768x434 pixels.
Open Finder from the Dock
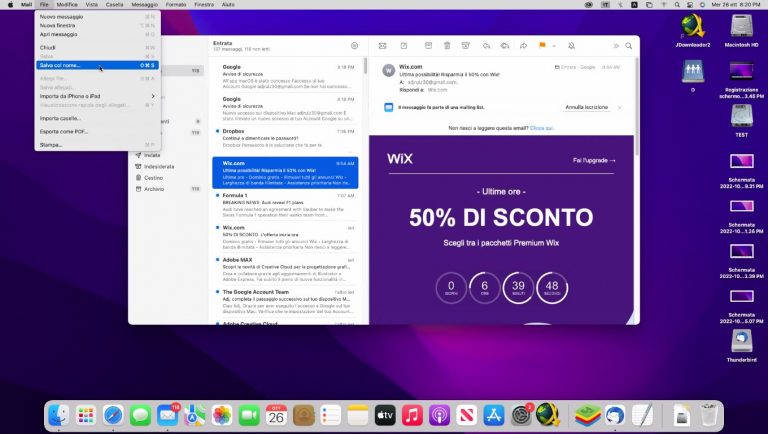point(59,415)
